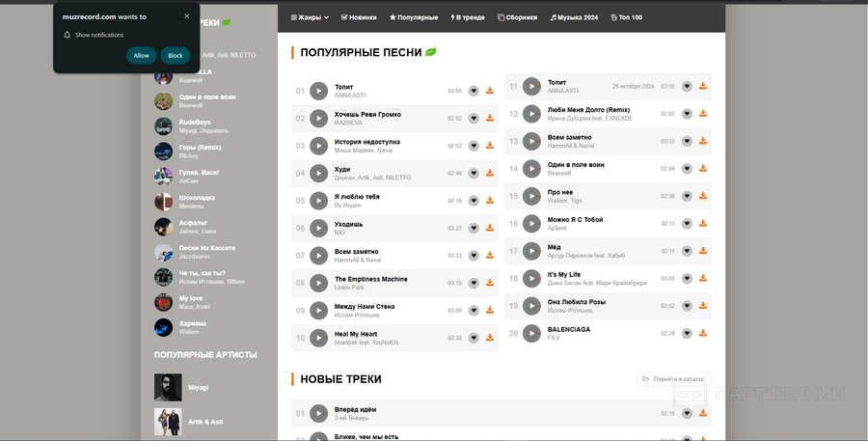The image size is (868, 441).
Task: Play track 20 BALENCIAGA
Action: click(532, 333)
